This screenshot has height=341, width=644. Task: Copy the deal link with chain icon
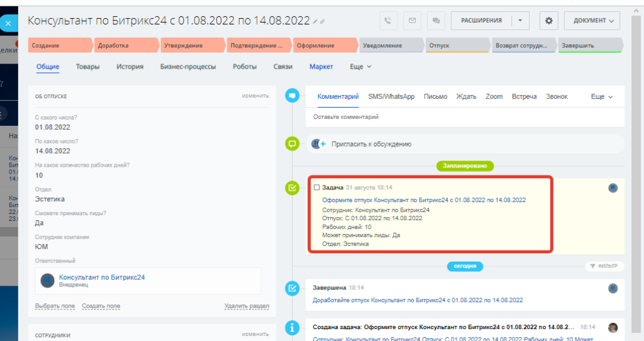click(x=323, y=21)
